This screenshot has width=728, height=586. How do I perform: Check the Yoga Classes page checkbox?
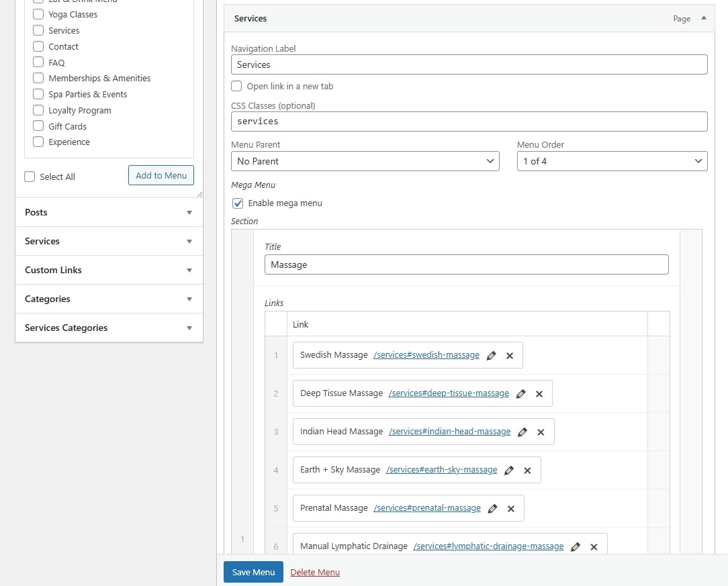point(38,14)
